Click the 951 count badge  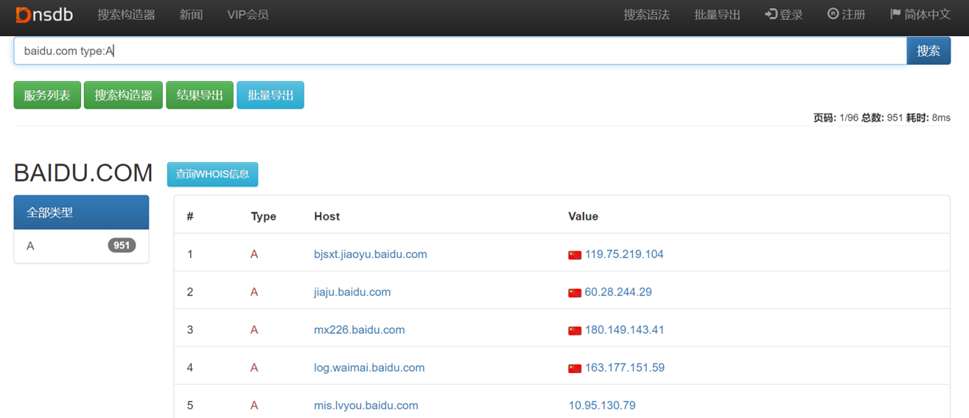coord(122,245)
